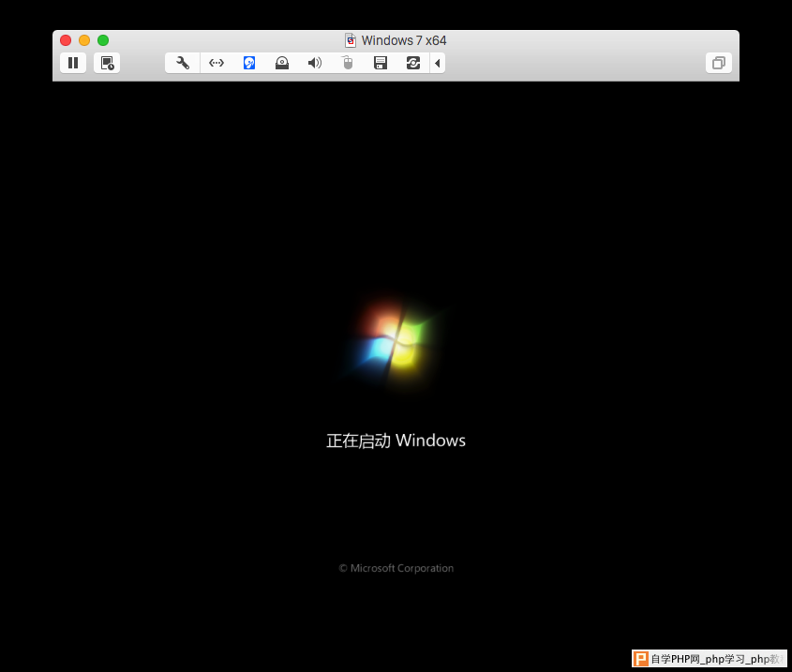Pause the Windows 7 virtual machine
792x672 pixels.
click(x=73, y=63)
